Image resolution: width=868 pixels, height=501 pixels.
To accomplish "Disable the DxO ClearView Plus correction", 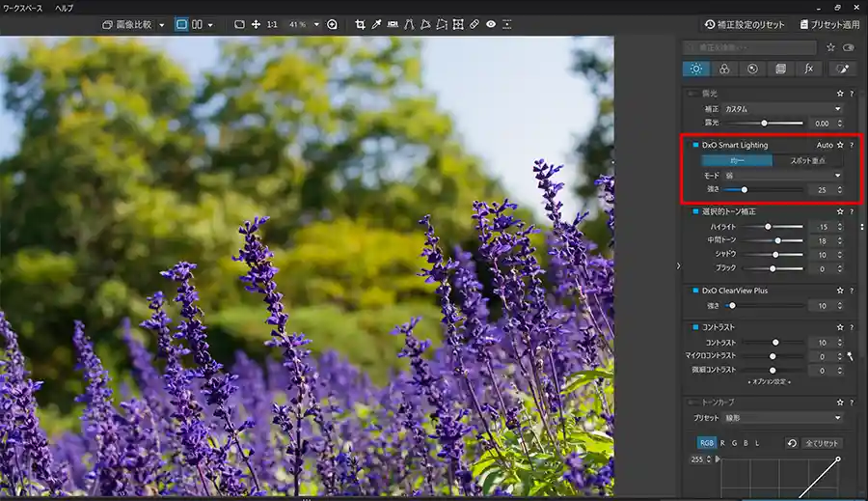I will 693,290.
